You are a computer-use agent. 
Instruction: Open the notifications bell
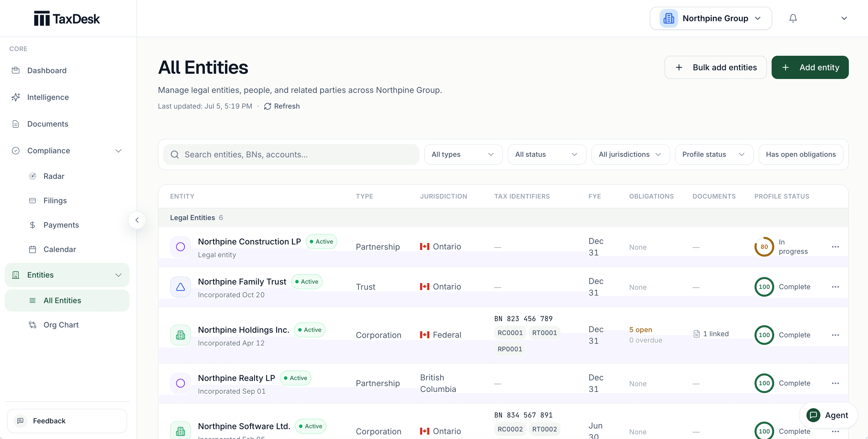pos(793,18)
